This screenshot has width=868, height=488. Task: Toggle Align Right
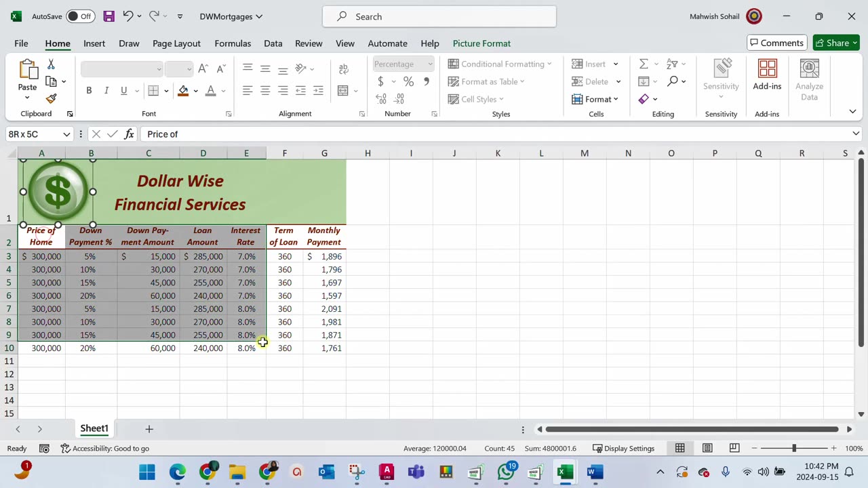point(283,90)
